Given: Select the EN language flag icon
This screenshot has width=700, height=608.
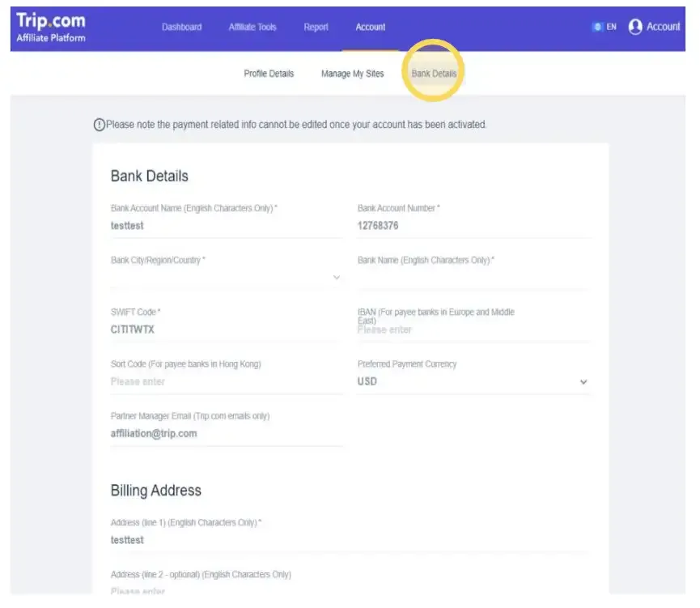Looking at the screenshot, I should [597, 26].
